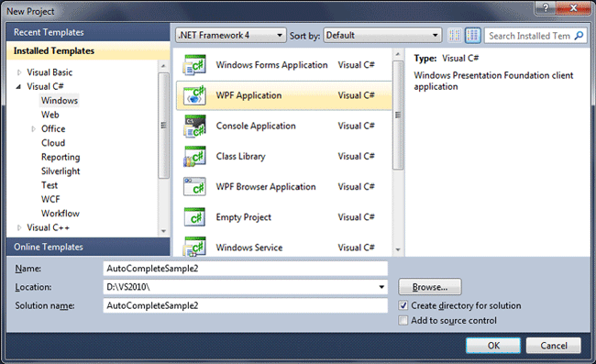Select the Visual Basic tree label
Image resolution: width=596 pixels, height=364 pixels.
50,72
